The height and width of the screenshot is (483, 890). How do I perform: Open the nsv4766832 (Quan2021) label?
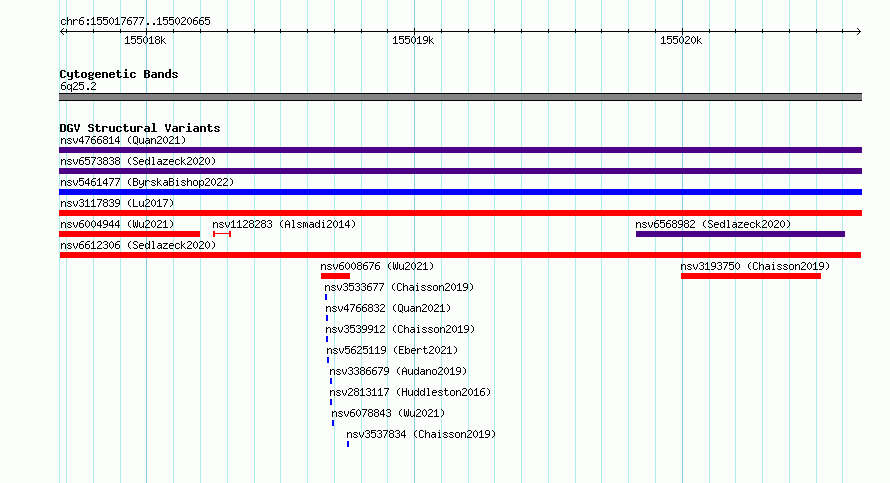[x=388, y=308]
